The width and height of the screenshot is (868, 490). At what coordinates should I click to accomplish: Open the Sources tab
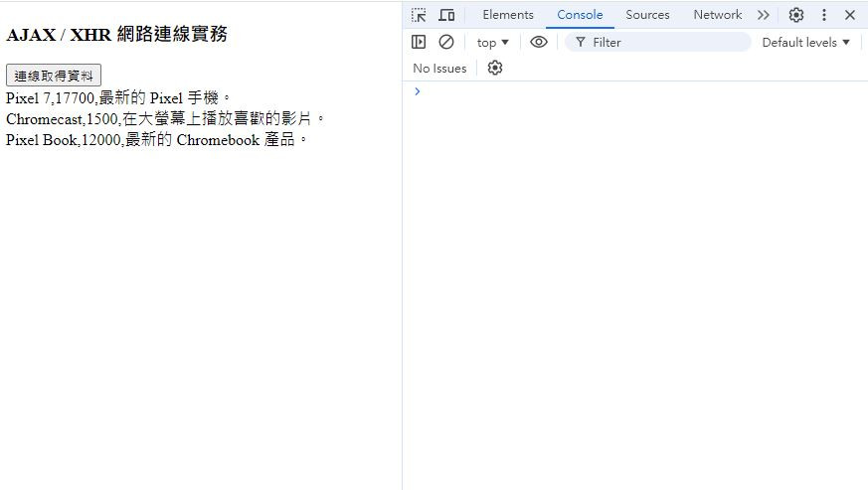[647, 15]
